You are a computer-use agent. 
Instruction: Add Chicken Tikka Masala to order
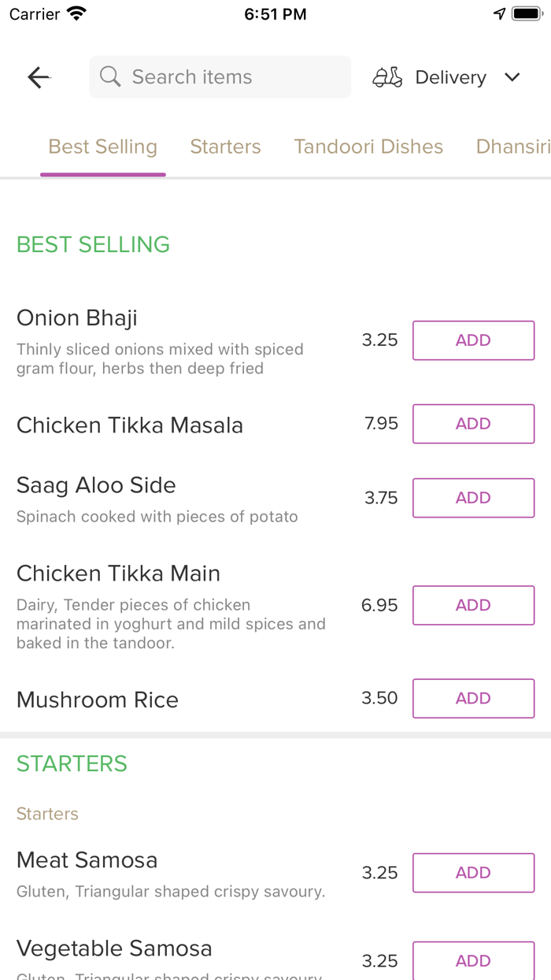[x=473, y=424]
